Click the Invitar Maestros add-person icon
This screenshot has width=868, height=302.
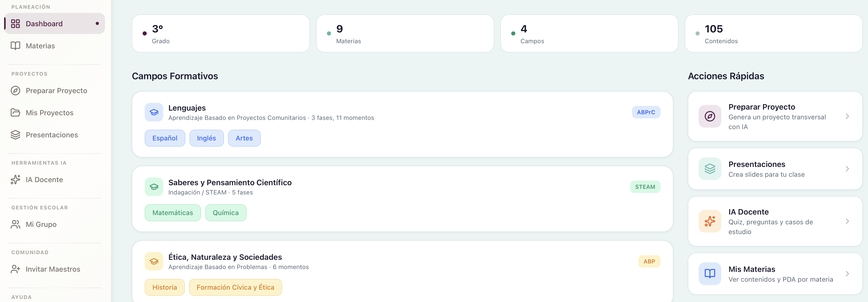point(15,269)
